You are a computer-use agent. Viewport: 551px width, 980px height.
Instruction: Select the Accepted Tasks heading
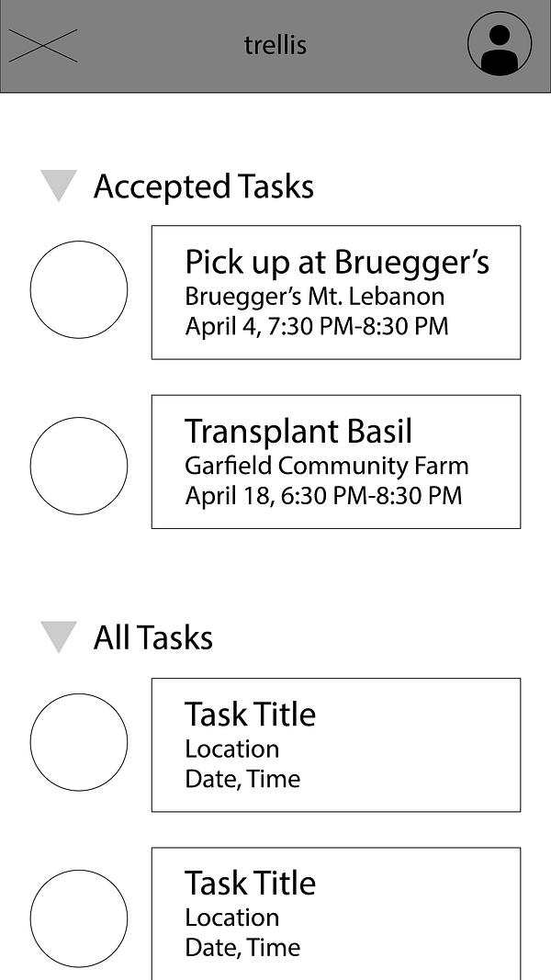204,186
